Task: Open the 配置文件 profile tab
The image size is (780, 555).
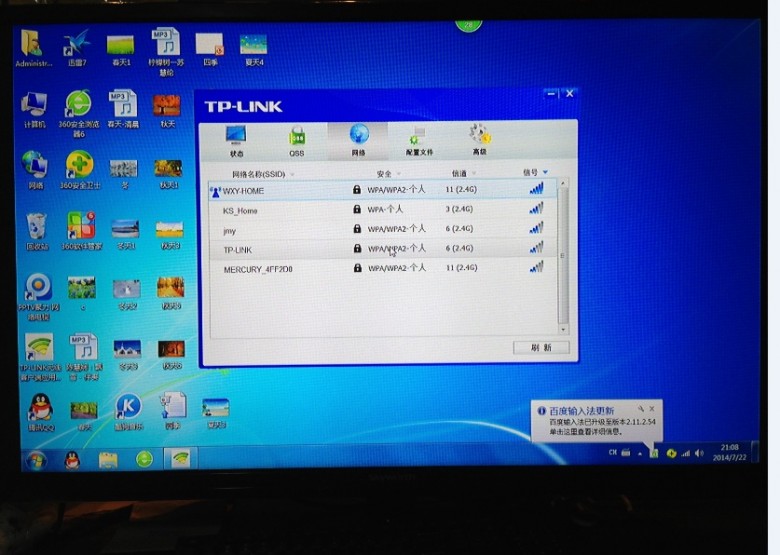Action: coord(419,141)
